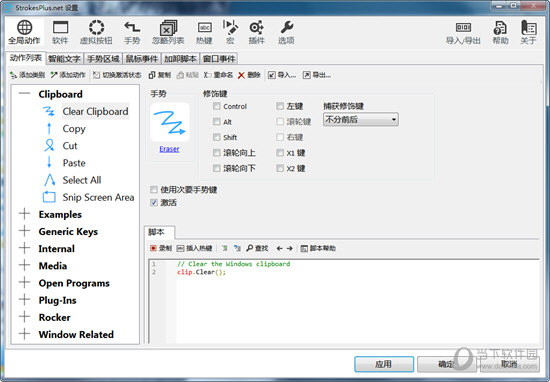Open the 热键 hotkeys section
The height and width of the screenshot is (382, 550).
(x=204, y=32)
